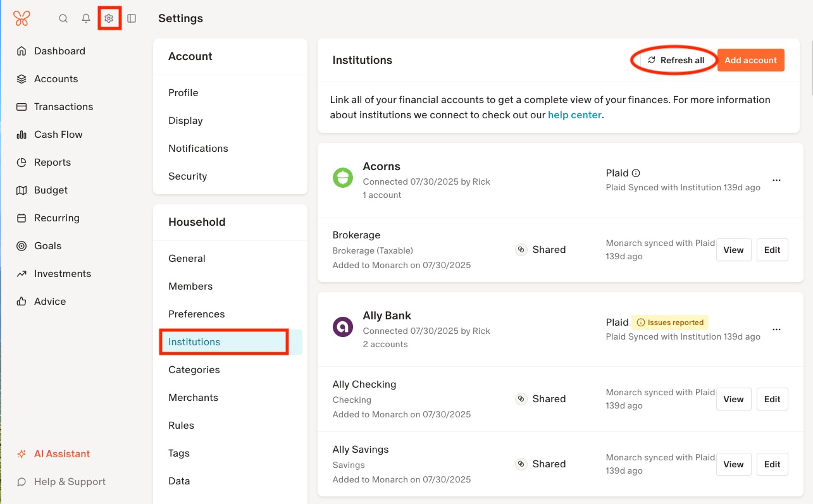Click the Shared icon for Brokerage account
This screenshot has height=504, width=813.
[521, 250]
